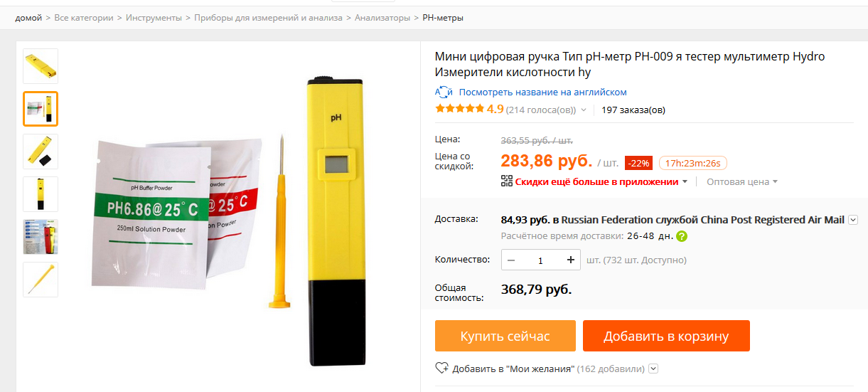Select first thumbnail of yellow pH pen
Viewport: 868px width, 392px height.
[41, 66]
